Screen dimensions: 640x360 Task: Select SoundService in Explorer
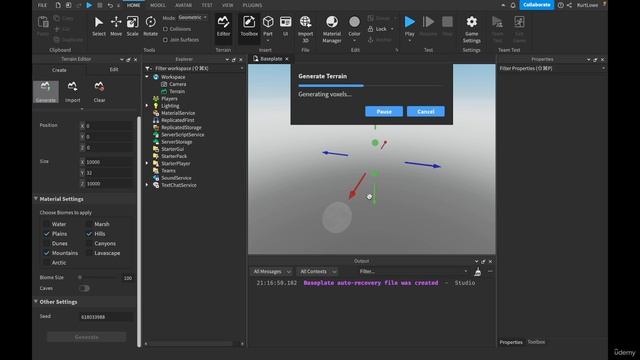176,178
